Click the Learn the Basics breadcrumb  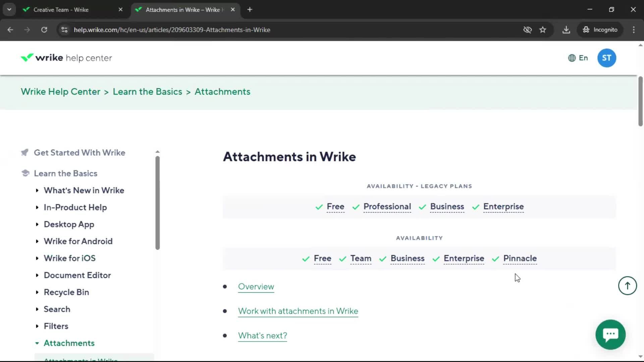(147, 92)
